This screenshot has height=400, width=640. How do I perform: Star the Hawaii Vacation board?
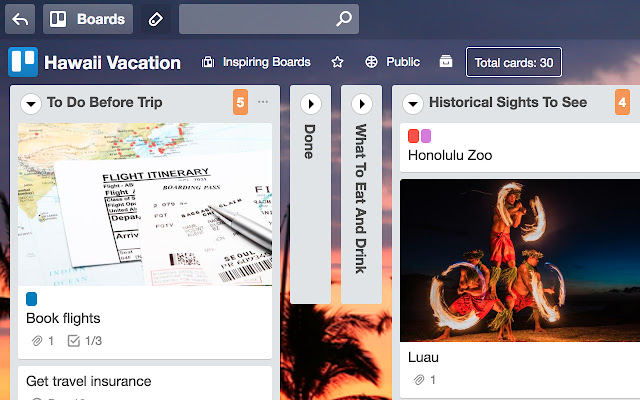pyautogui.click(x=338, y=62)
